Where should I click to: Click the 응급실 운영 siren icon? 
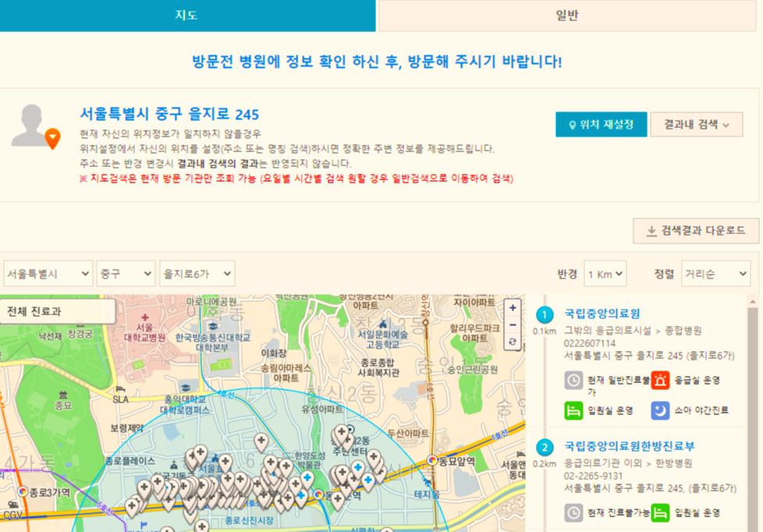(x=660, y=380)
